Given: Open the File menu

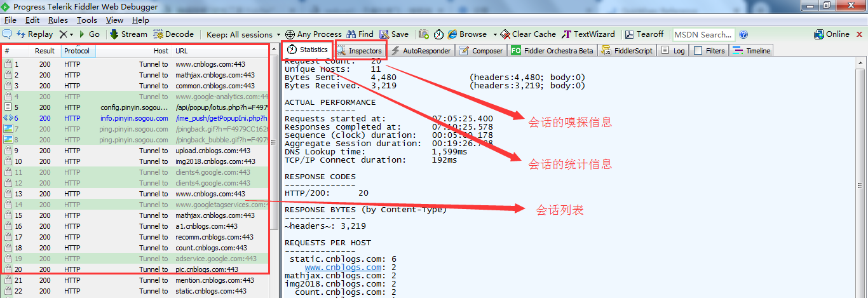Looking at the screenshot, I should pyautogui.click(x=10, y=20).
